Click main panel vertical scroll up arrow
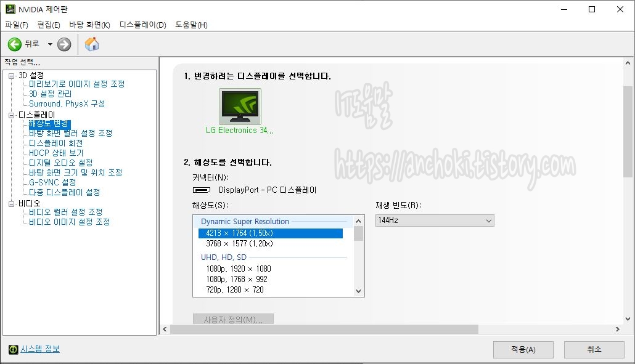 tap(628, 63)
